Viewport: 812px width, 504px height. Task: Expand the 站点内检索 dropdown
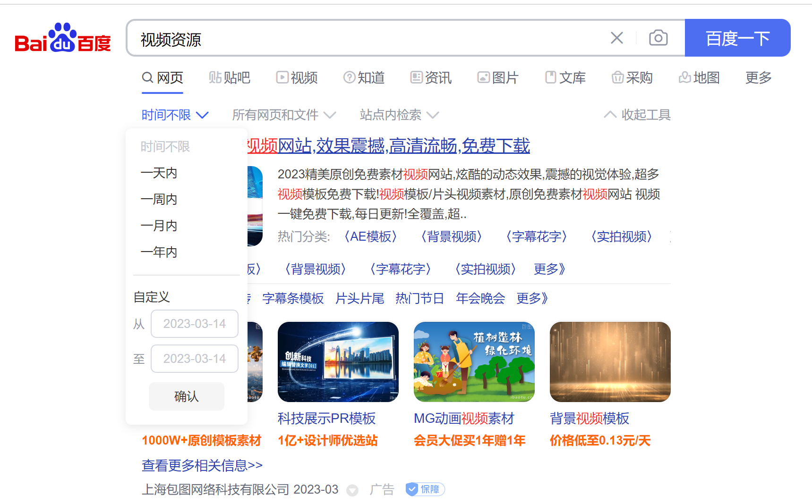coord(399,115)
